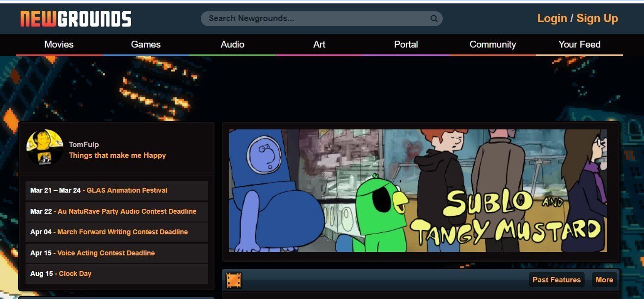Click the Mar 21 – Mar 24 date

tap(55, 190)
